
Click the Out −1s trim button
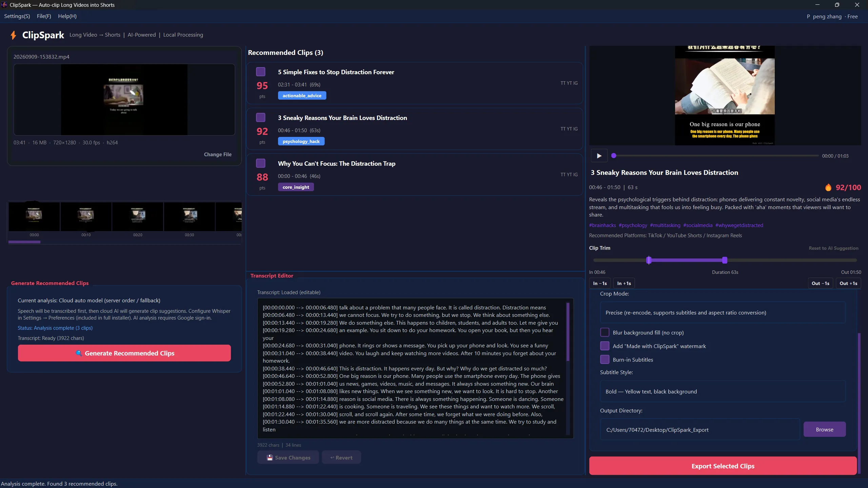click(821, 283)
